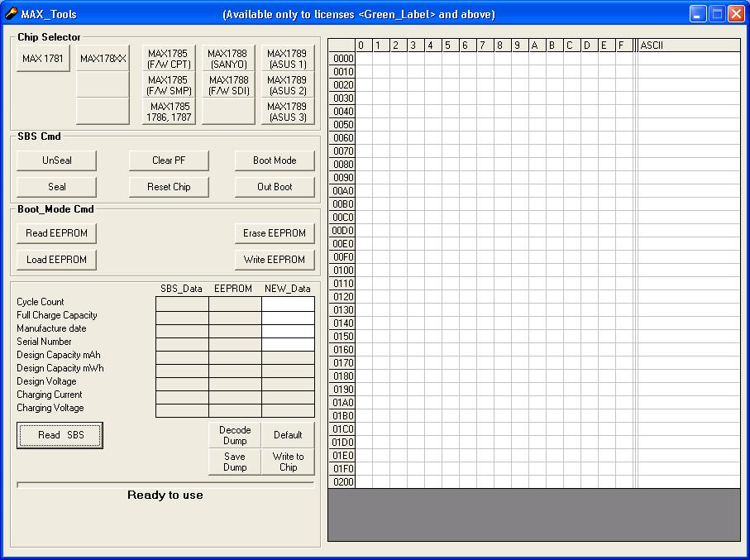
Task: Click the MAX_Tools title bar app icon
Action: click(11, 14)
